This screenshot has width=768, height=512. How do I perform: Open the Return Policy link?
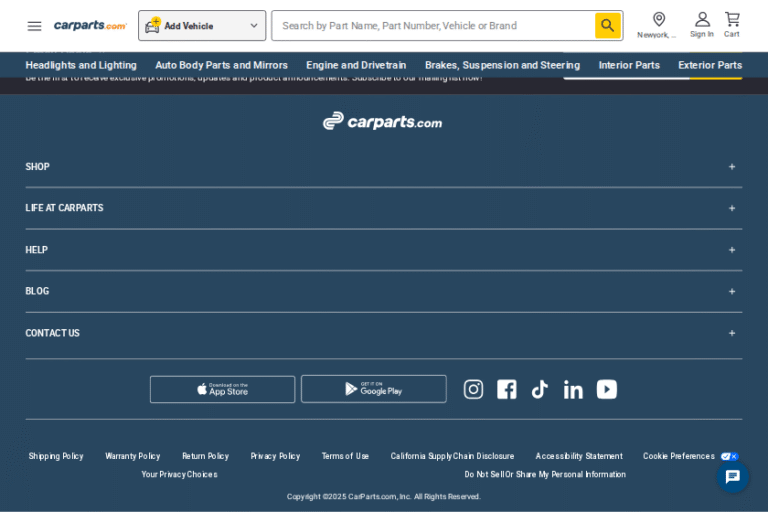pyautogui.click(x=205, y=456)
